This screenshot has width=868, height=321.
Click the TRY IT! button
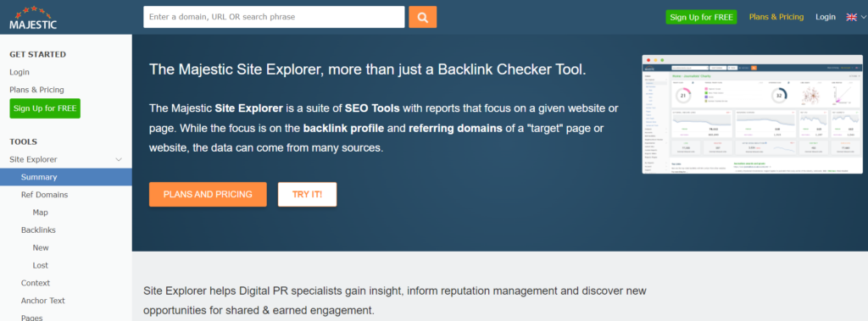[x=307, y=194]
